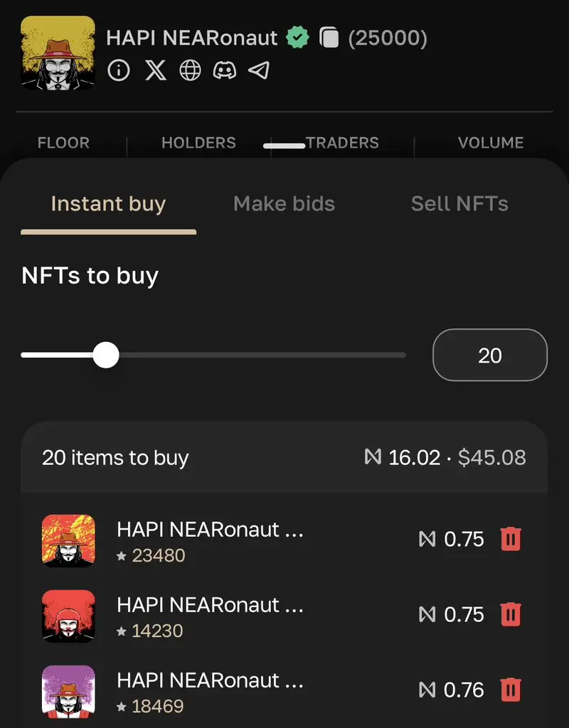This screenshot has width=569, height=728.
Task: Select the Instant buy tab
Action: (x=108, y=204)
